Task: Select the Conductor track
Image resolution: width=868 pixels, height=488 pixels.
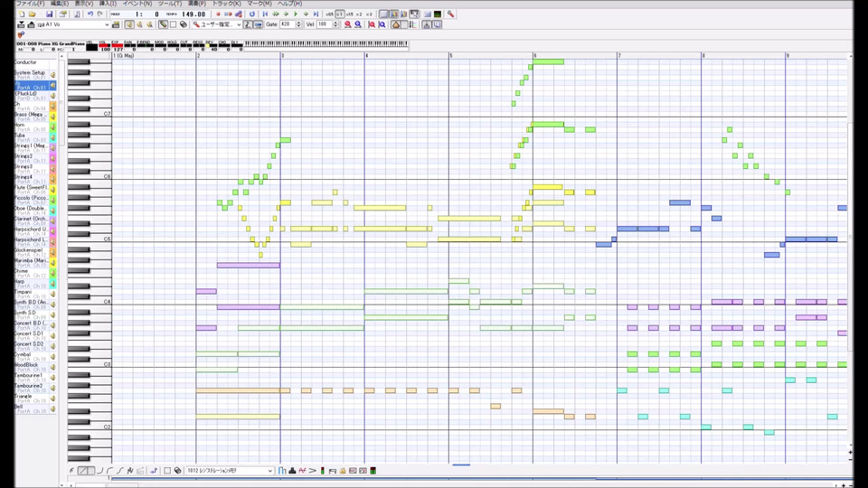Action: 35,63
